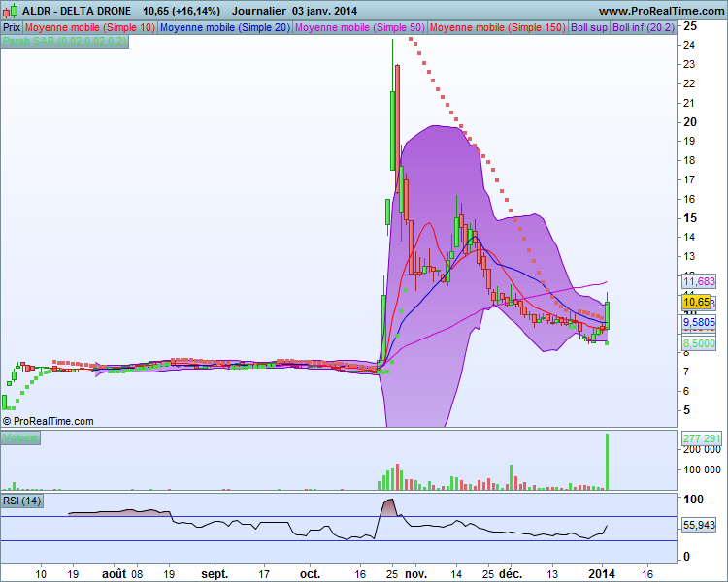Click the ALDR - DELTA DRONE title

pyautogui.click(x=77, y=11)
